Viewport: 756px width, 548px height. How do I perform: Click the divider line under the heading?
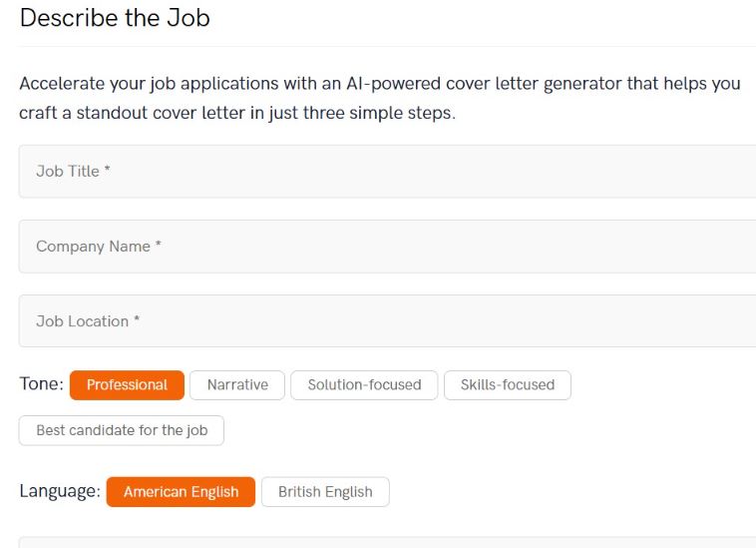[x=387, y=46]
